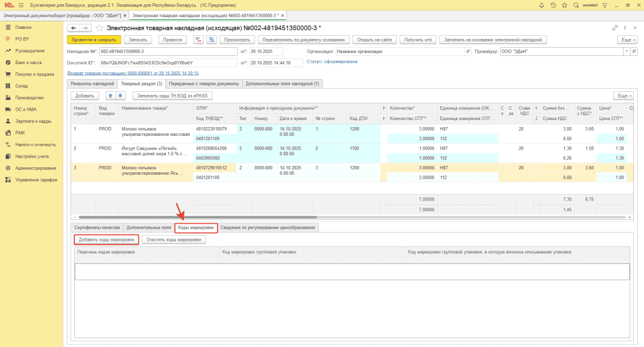Screen dimensions: 644x347
Task: Open the 1C main menu hamburger
Action: [20, 4]
